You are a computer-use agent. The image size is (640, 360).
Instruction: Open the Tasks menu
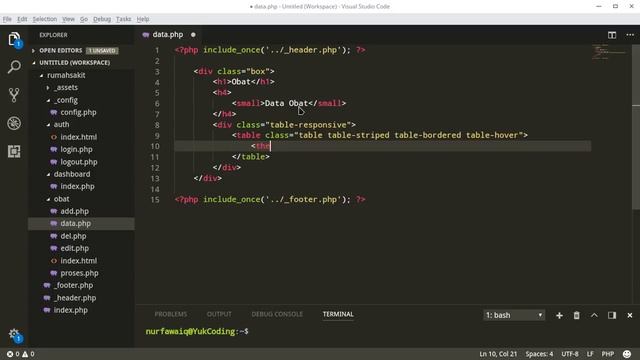tap(123, 19)
